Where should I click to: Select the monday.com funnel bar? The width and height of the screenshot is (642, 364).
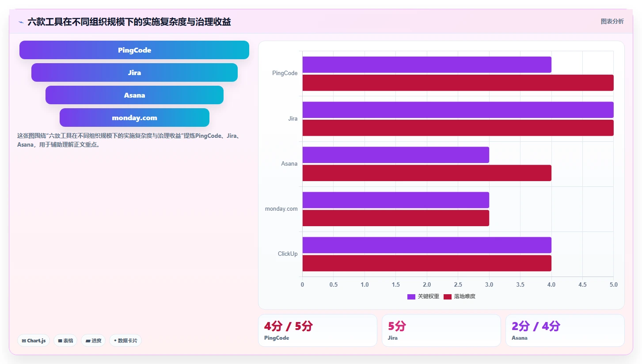click(x=134, y=118)
